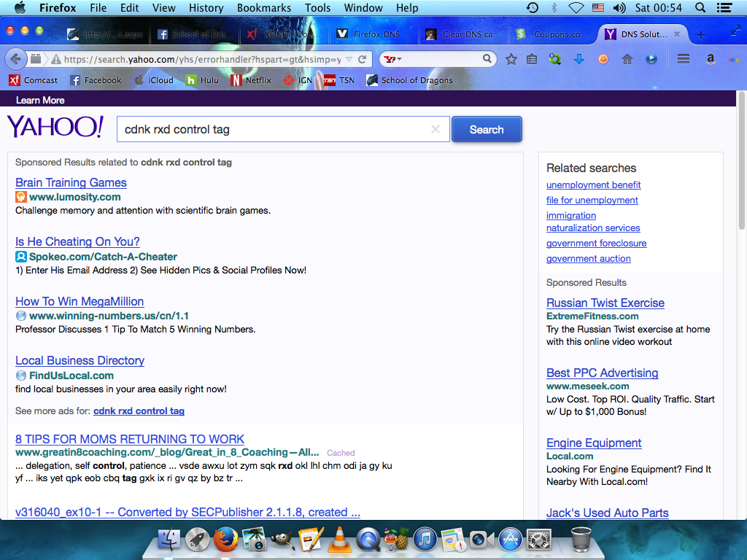Open the Wi-Fi status menu
The height and width of the screenshot is (560, 747).
coord(576,7)
